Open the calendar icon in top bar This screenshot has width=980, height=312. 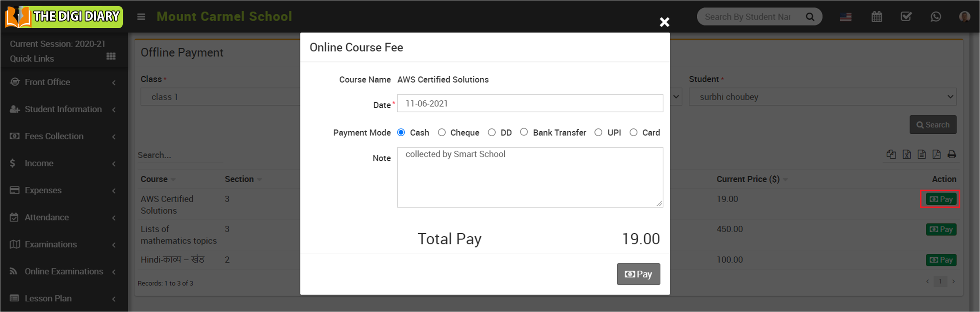point(876,17)
